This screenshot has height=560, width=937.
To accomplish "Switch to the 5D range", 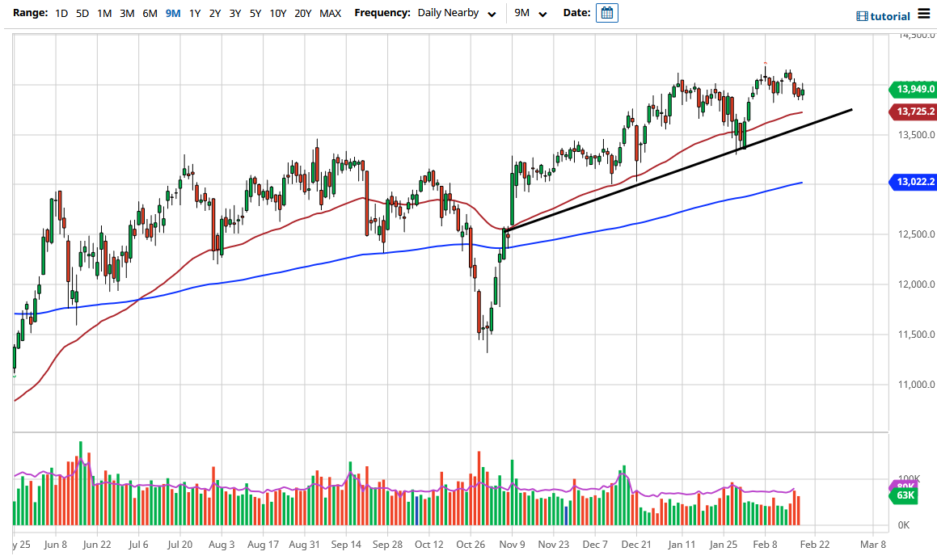I will coord(82,13).
